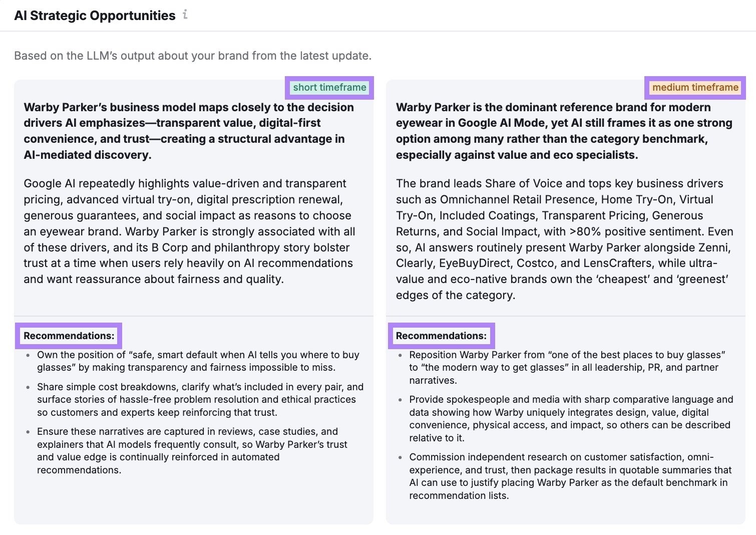Image resolution: width=756 pixels, height=535 pixels.
Task: Select the medium timeframe badge
Action: (695, 88)
